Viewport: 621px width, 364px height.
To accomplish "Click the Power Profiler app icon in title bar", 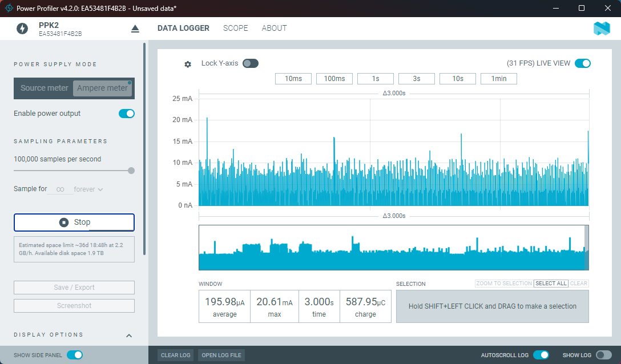I will click(x=9, y=8).
